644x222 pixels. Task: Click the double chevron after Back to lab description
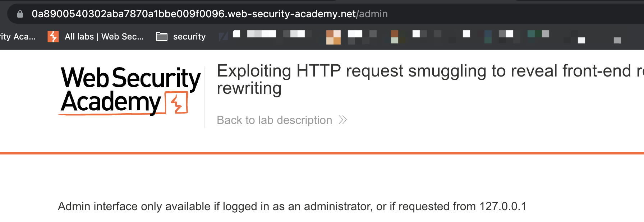click(x=343, y=120)
